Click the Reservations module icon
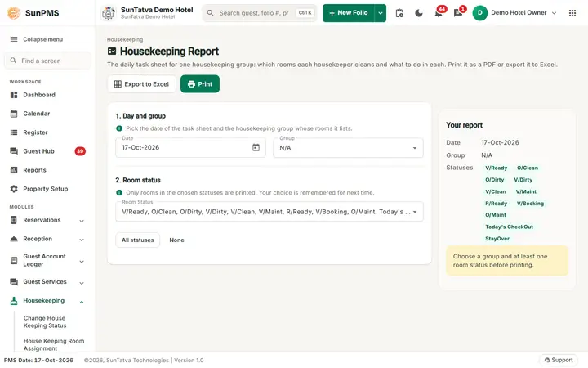This screenshot has height=368, width=588. pyautogui.click(x=14, y=220)
